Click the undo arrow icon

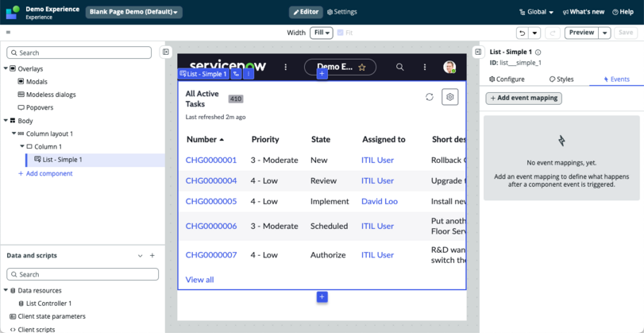[522, 33]
